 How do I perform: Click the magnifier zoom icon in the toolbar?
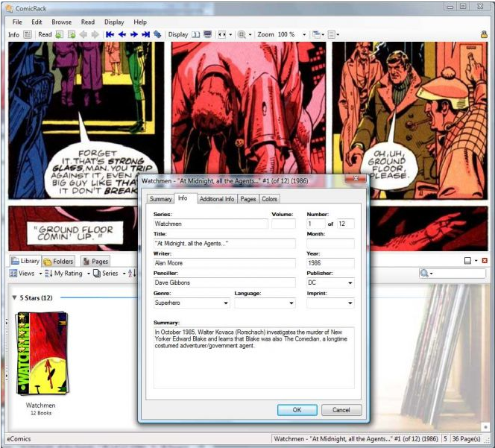(x=242, y=34)
